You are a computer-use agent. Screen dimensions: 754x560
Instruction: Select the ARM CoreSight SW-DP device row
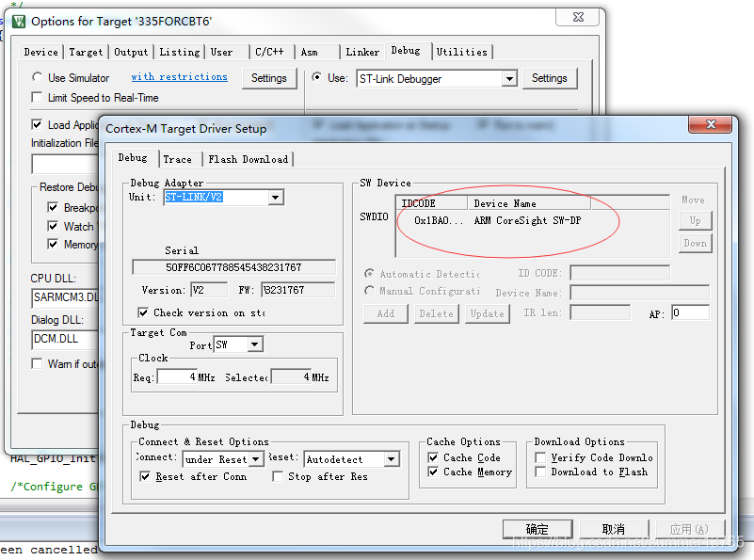point(499,222)
